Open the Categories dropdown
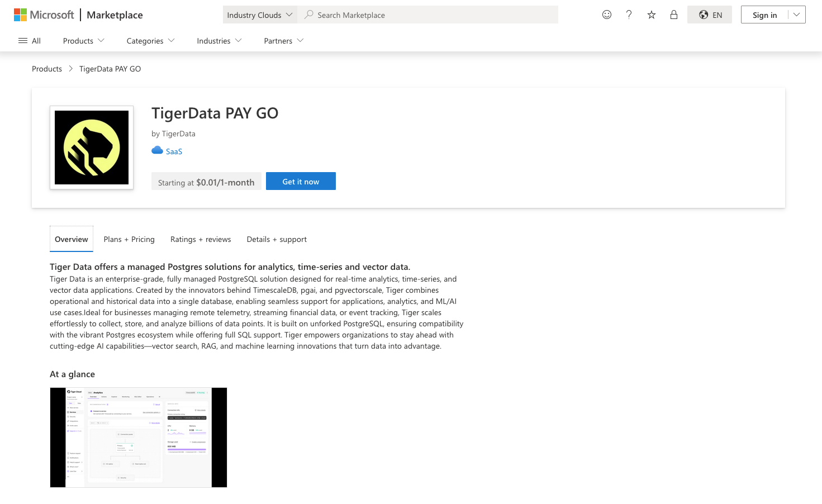822x504 pixels. pyautogui.click(x=150, y=40)
